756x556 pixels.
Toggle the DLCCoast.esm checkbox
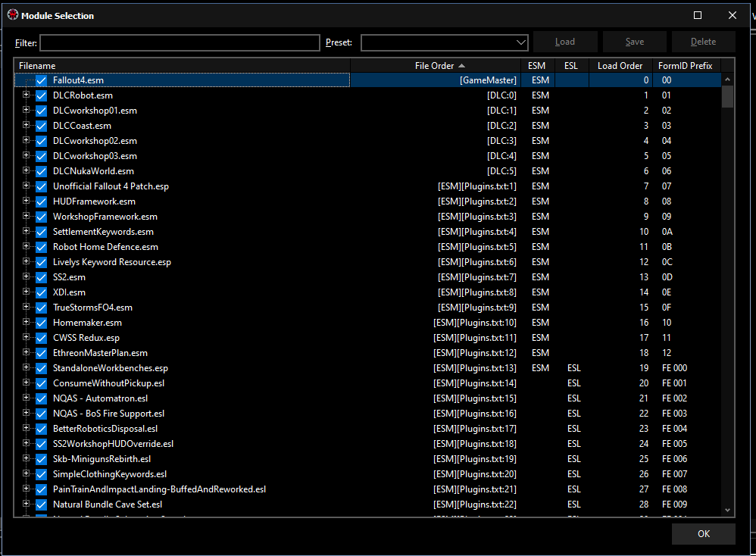pos(42,126)
